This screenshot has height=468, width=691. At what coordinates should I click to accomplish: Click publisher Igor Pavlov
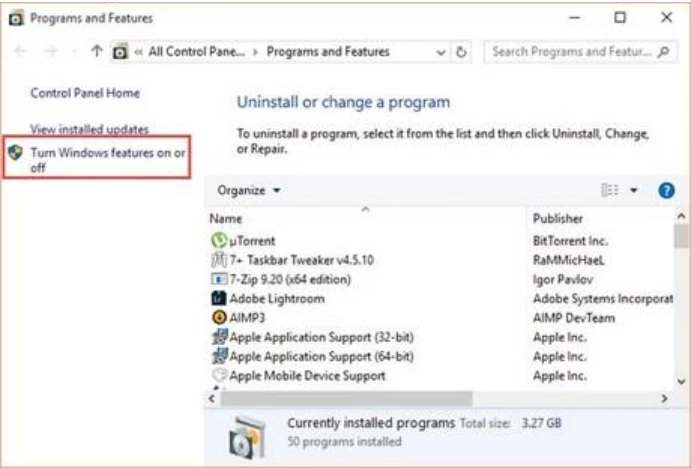coord(562,279)
